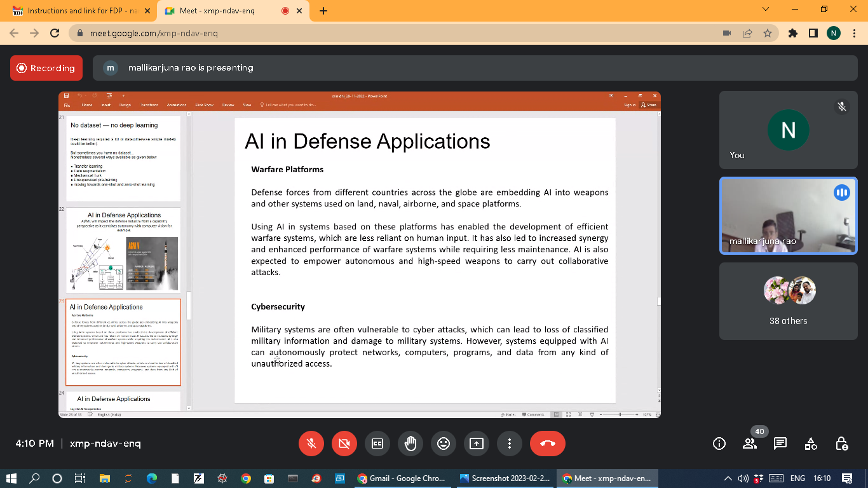The image size is (868, 488).
Task: Click PowerPoint Slide Show tab in shared screen
Action: click(x=205, y=105)
